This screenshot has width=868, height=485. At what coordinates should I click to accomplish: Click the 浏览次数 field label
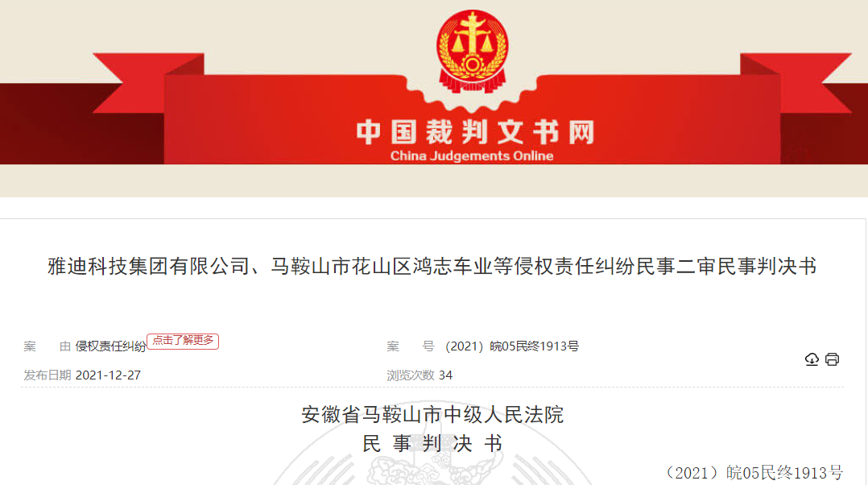[410, 375]
